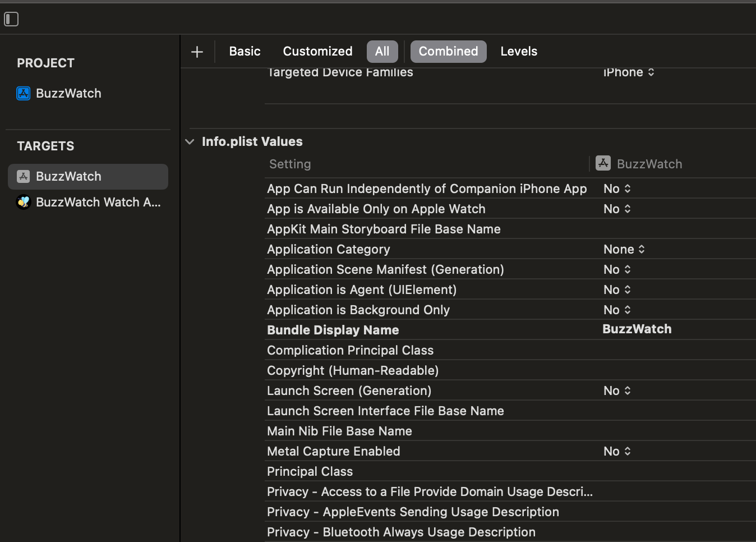Select Privacy - Bluetooth Always Usage Description

pyautogui.click(x=401, y=532)
